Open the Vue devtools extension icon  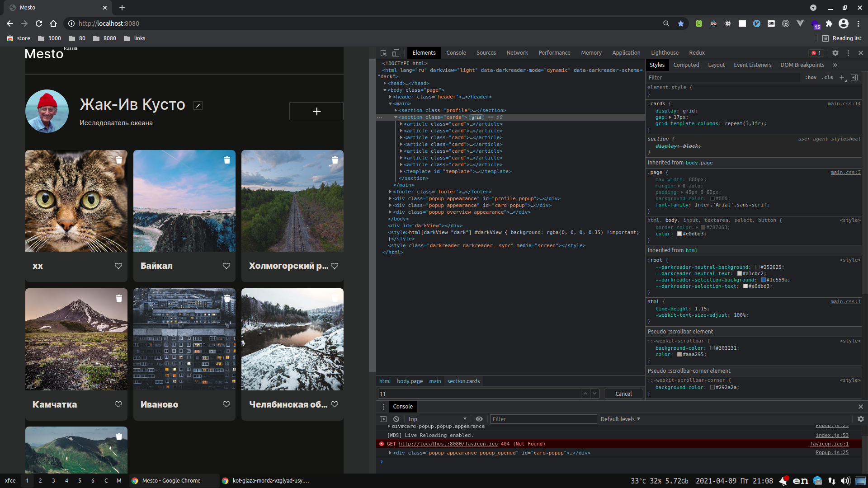(x=800, y=23)
